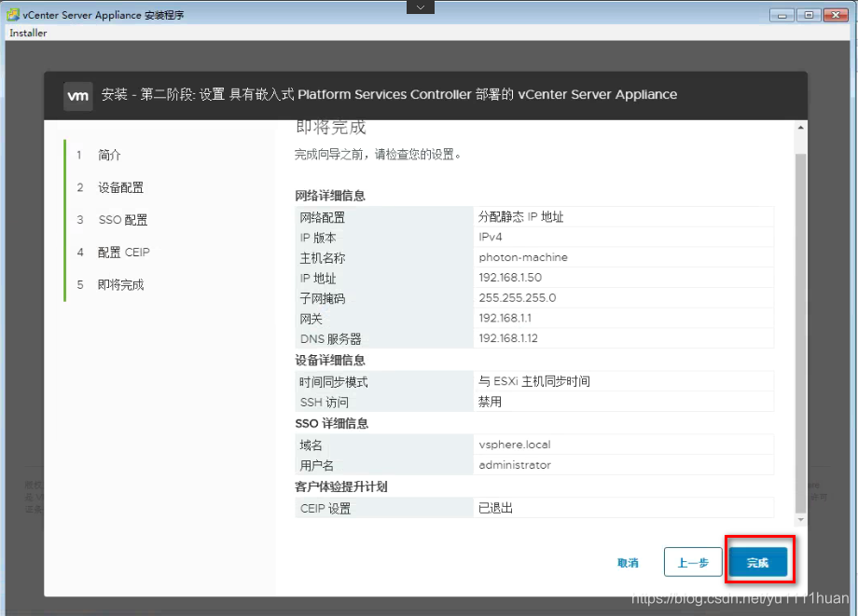
Task: Click the vm logo icon in header
Action: 77,96
